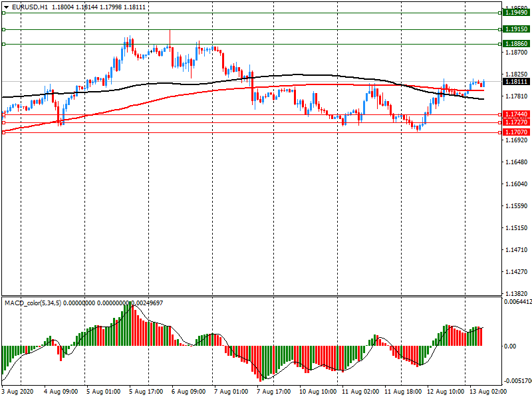
Task: Select the 1.19150 green resistance label
Action: [x=516, y=29]
